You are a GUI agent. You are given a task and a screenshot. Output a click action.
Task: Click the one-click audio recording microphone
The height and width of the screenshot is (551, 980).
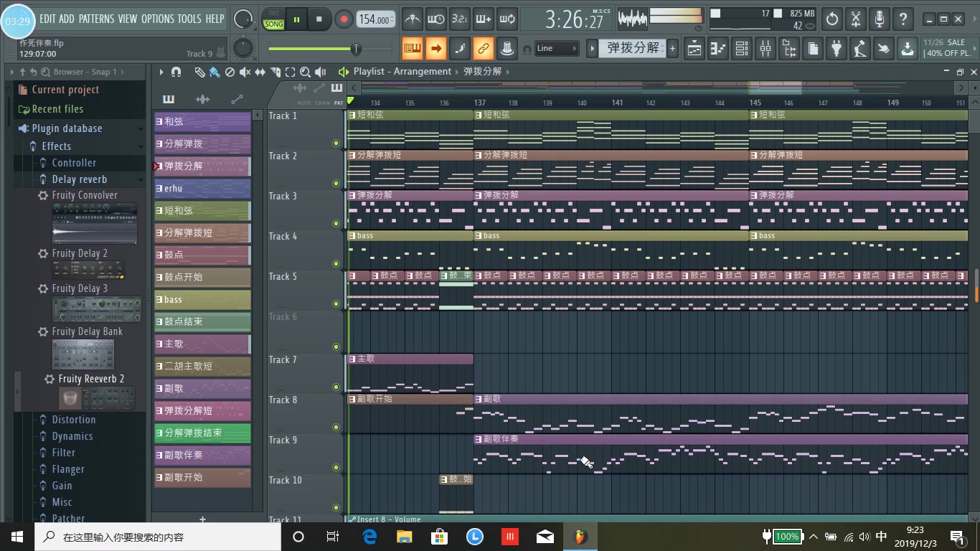coord(880,19)
